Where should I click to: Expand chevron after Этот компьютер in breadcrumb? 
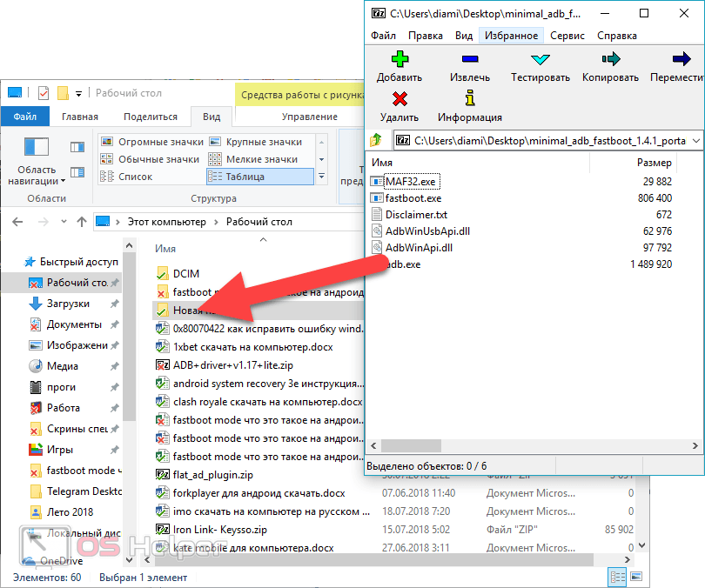(x=216, y=222)
